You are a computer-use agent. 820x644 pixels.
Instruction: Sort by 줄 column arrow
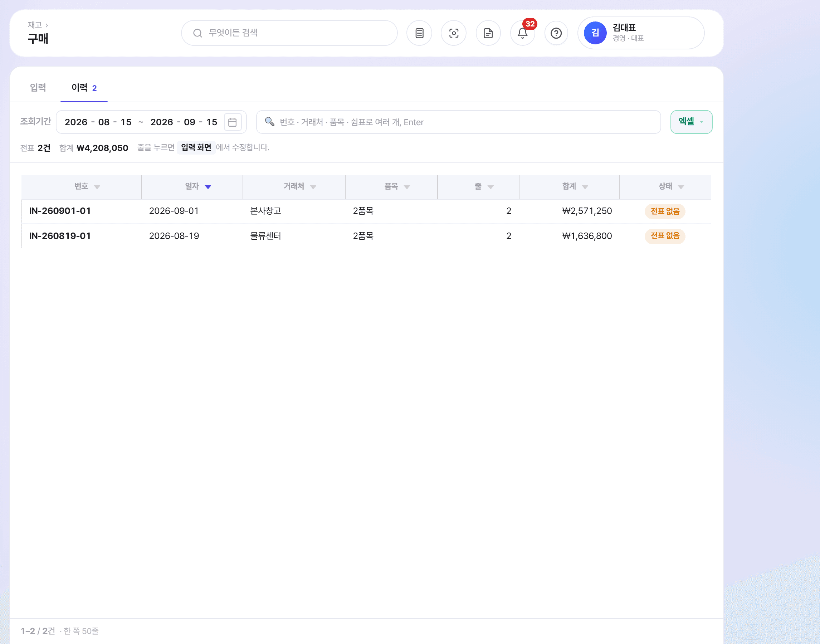(490, 187)
